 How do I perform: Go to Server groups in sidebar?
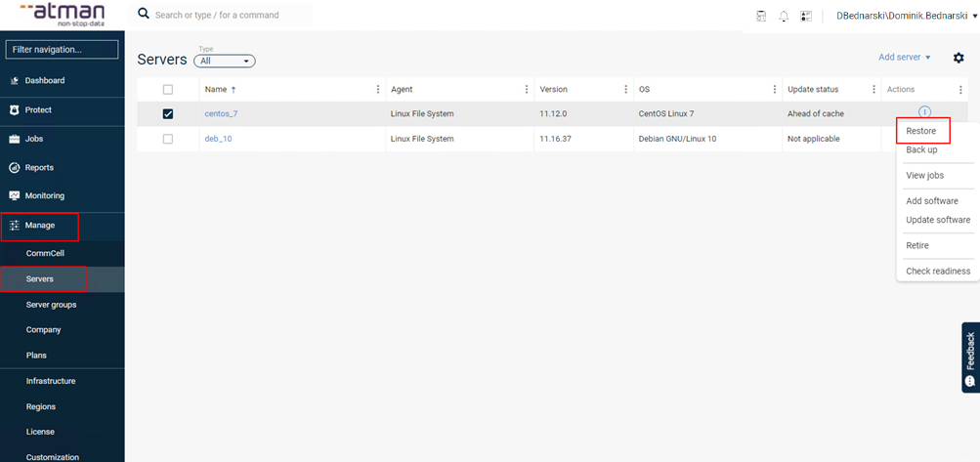click(51, 305)
